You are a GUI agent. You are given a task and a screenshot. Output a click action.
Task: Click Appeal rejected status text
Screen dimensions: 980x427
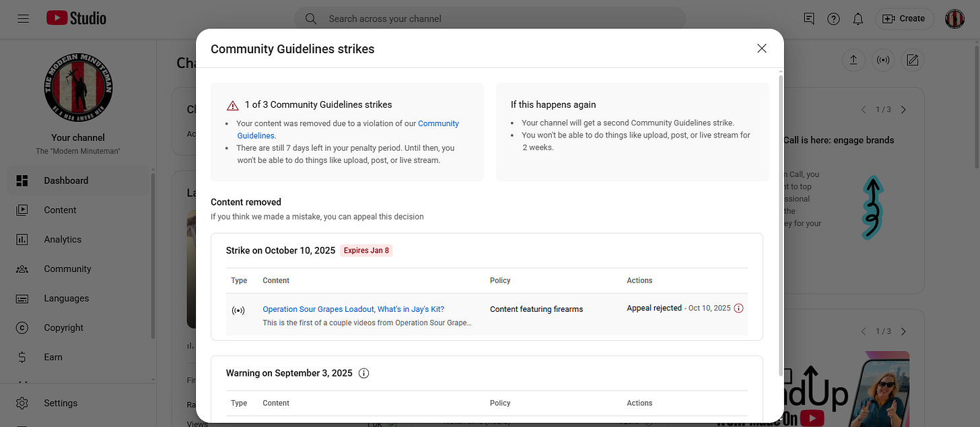pyautogui.click(x=654, y=308)
